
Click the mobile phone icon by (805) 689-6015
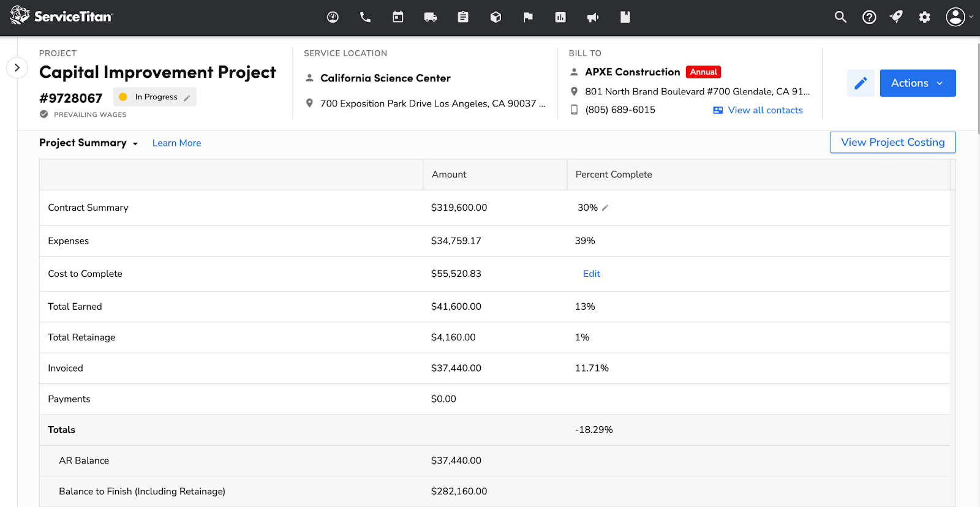[574, 110]
